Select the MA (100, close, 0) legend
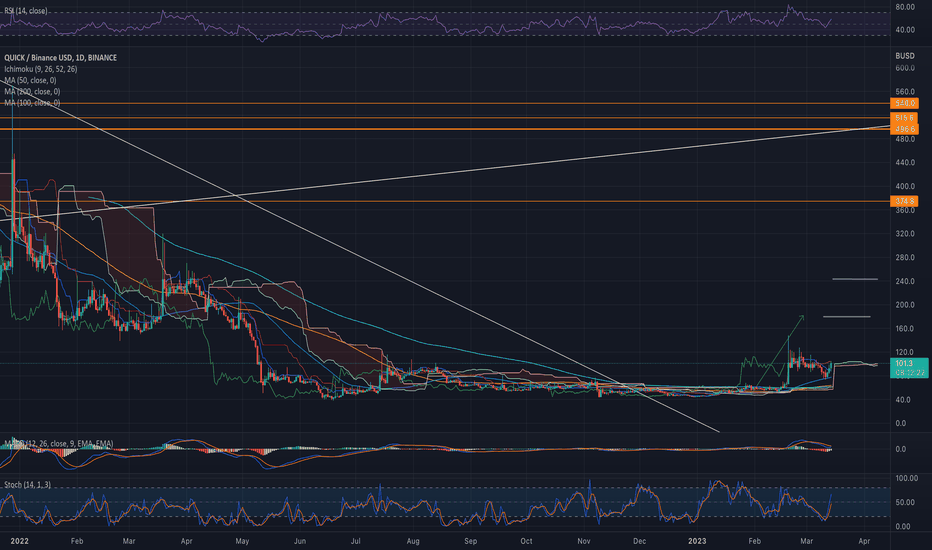The width and height of the screenshot is (932, 550). (32, 103)
